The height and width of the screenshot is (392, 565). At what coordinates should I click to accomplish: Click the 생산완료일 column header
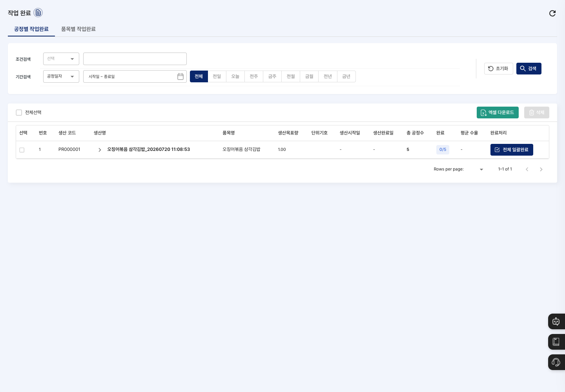[383, 133]
